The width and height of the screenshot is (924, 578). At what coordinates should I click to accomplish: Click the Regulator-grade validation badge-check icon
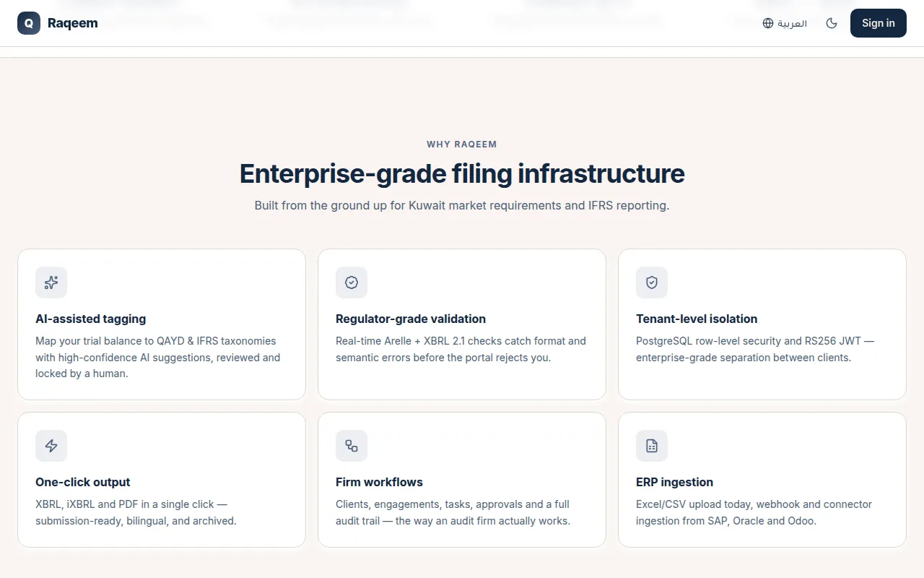tap(352, 282)
